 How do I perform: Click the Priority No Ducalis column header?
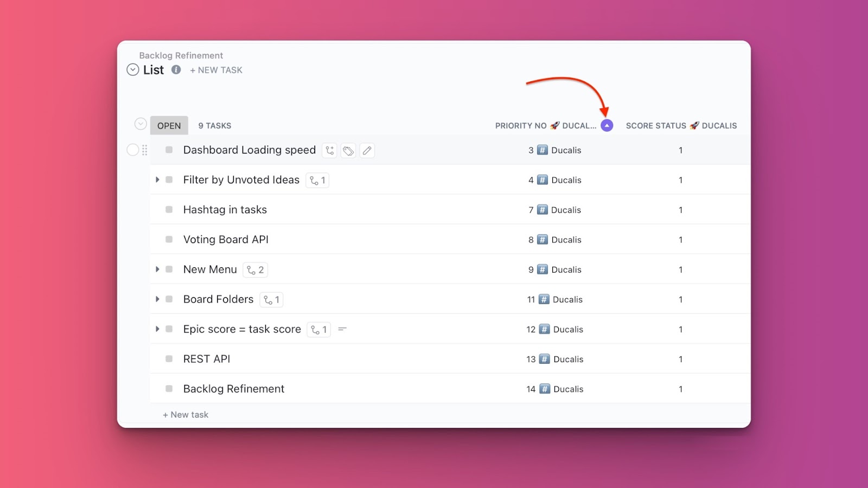[545, 126]
